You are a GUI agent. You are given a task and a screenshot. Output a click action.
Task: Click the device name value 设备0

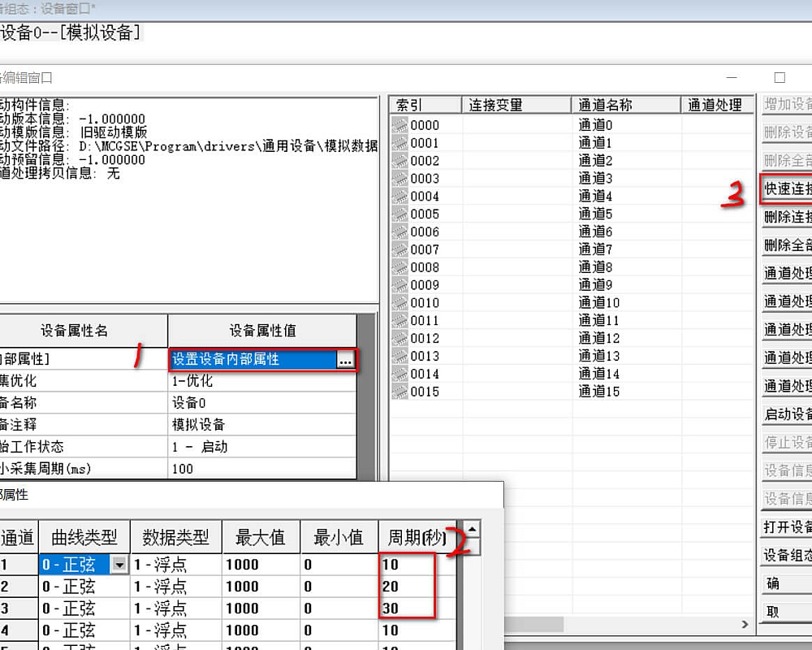pyautogui.click(x=261, y=403)
